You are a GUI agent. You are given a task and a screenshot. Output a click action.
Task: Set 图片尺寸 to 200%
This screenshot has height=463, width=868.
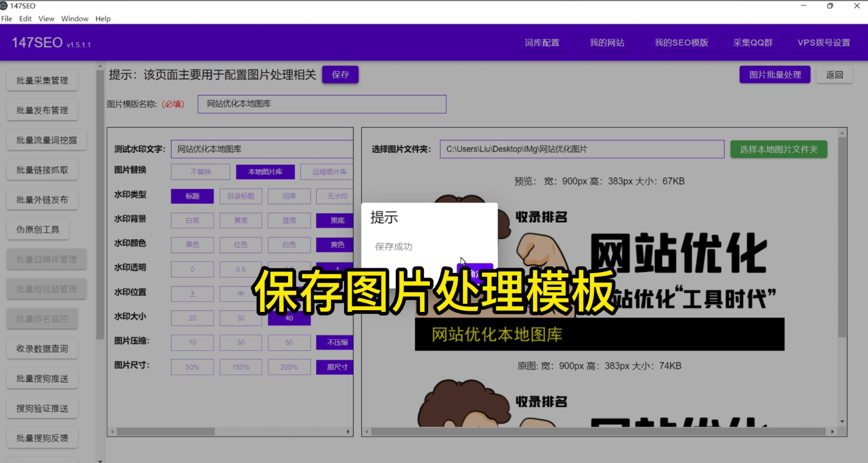289,367
